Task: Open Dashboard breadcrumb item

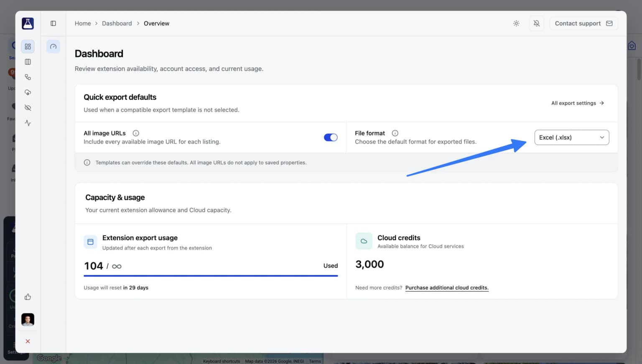Action: pos(117,23)
